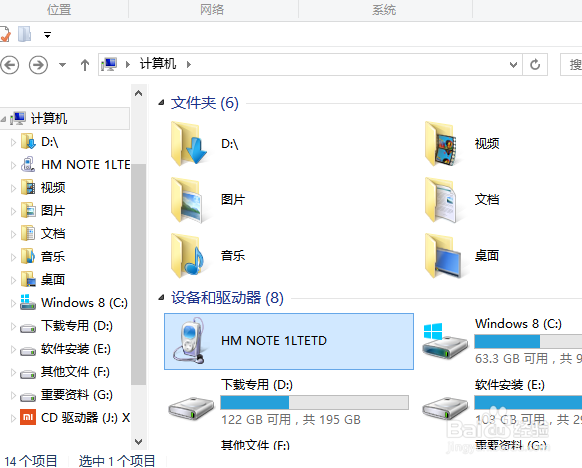582x468 pixels.
Task: Click the Windows 8 (C:) usage bar
Action: pyautogui.click(x=528, y=341)
